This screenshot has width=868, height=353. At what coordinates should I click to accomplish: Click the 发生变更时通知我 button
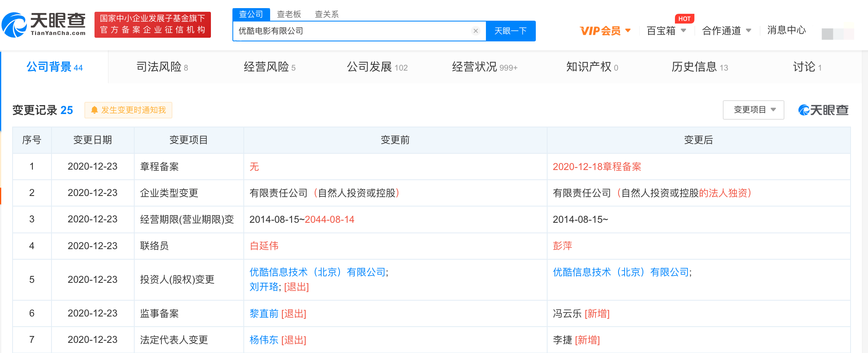129,110
